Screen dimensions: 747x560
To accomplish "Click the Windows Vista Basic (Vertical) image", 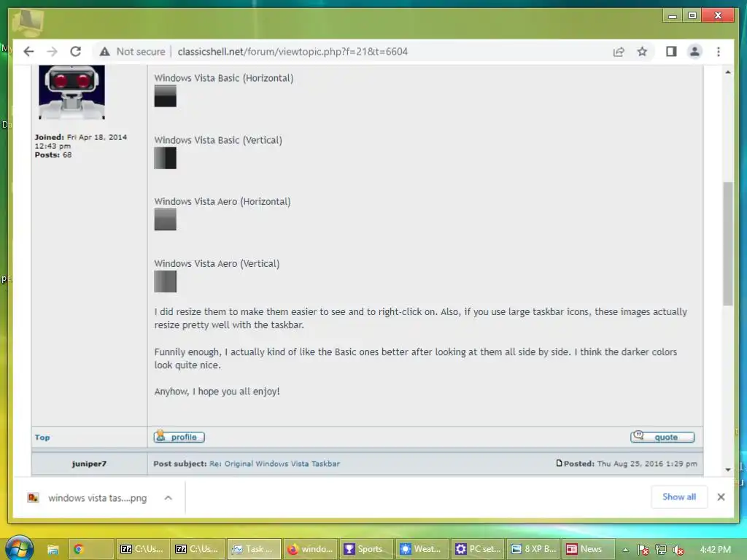I will point(166,158).
